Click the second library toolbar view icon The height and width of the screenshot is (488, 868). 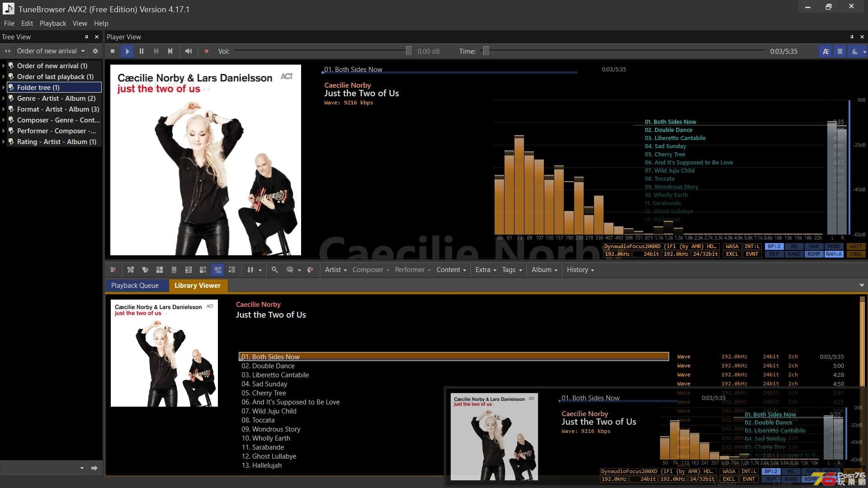(x=131, y=270)
